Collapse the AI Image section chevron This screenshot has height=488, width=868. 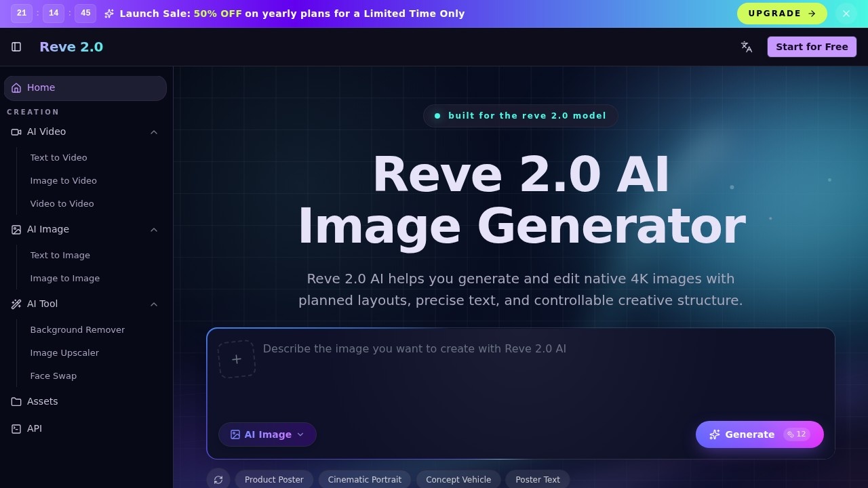pos(154,230)
